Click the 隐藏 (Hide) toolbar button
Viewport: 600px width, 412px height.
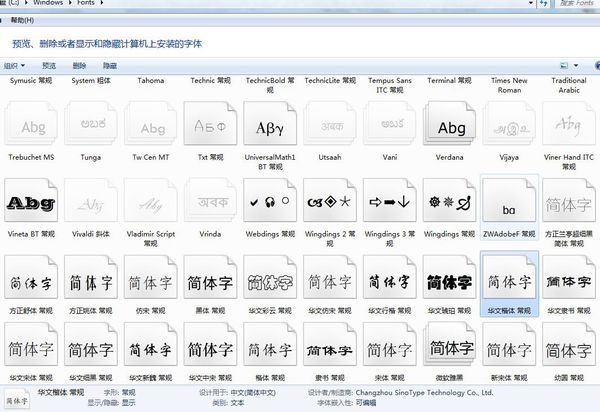pyautogui.click(x=110, y=66)
